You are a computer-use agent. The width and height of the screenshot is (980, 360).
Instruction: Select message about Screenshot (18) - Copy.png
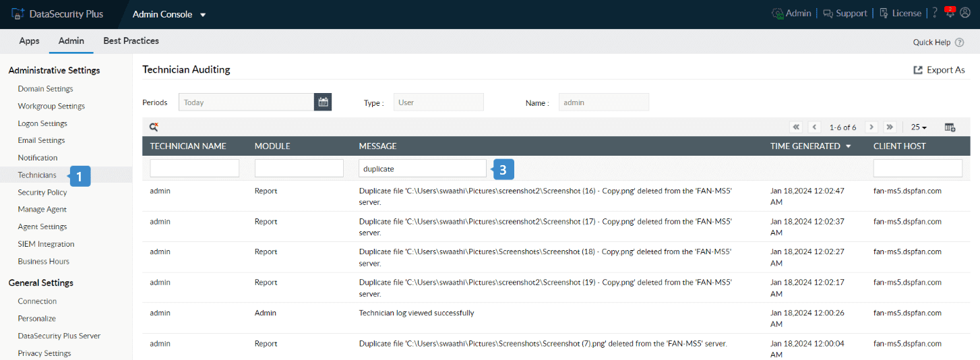pos(545,257)
